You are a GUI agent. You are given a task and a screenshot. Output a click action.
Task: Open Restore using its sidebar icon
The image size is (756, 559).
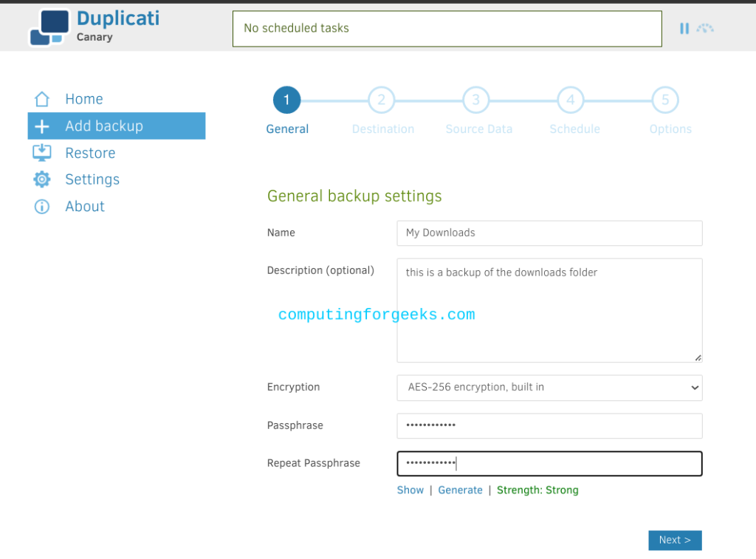42,152
